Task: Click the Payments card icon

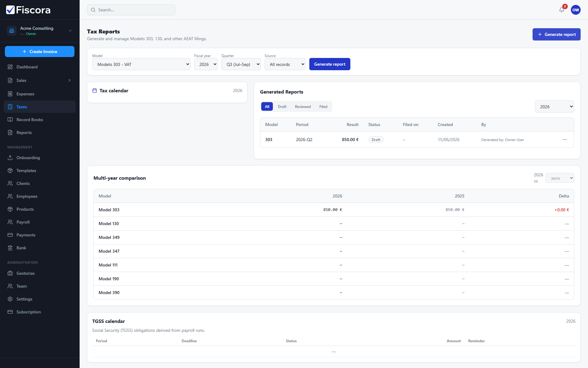Action: click(10, 235)
